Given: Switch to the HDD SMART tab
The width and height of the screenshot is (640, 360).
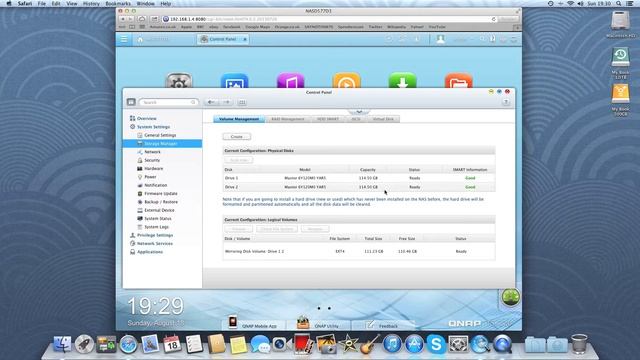Looking at the screenshot, I should (x=328, y=119).
